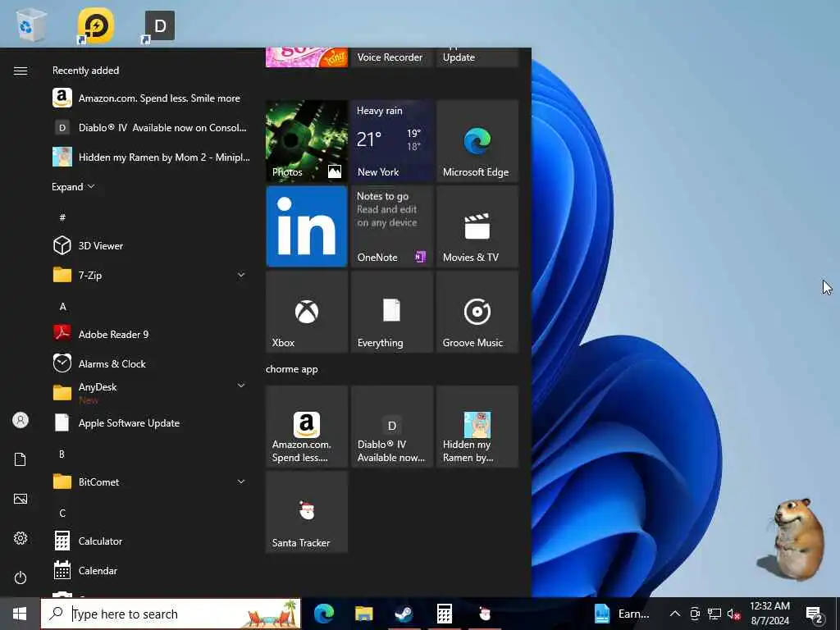Viewport: 840px width, 630px height.
Task: Open the LinkedIn tile
Action: point(307,226)
